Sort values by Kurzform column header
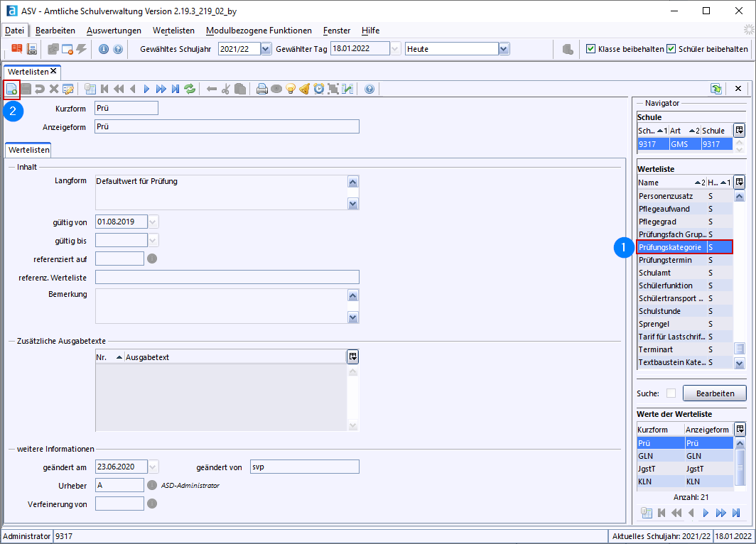Image resolution: width=756 pixels, height=544 pixels. [x=660, y=430]
